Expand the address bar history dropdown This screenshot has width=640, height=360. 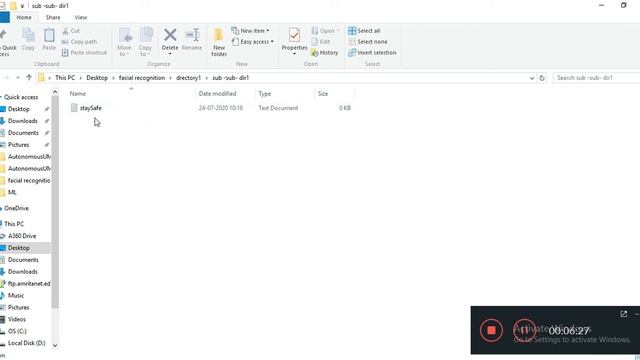pyautogui.click(x=532, y=78)
